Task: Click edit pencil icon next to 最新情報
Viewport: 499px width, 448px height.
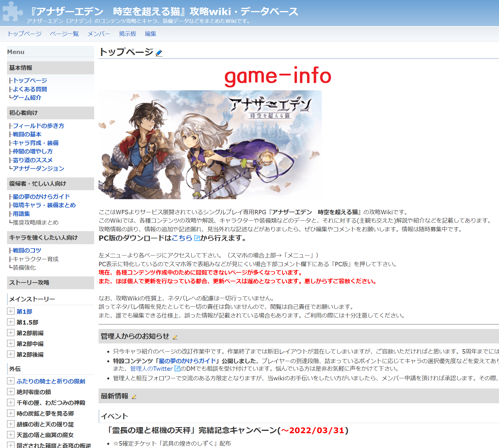Action: pyautogui.click(x=134, y=397)
